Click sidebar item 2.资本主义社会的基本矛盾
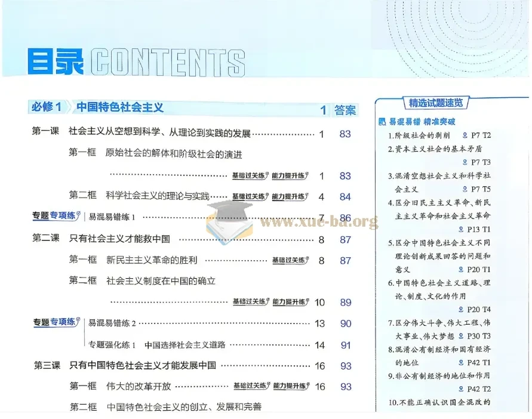The height and width of the screenshot is (419, 532). point(435,149)
